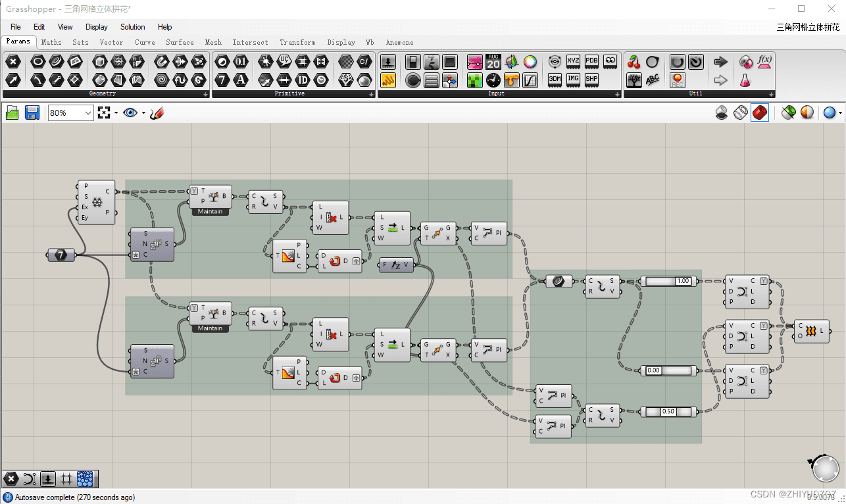
Task: Open the Solution menu
Action: tap(133, 27)
